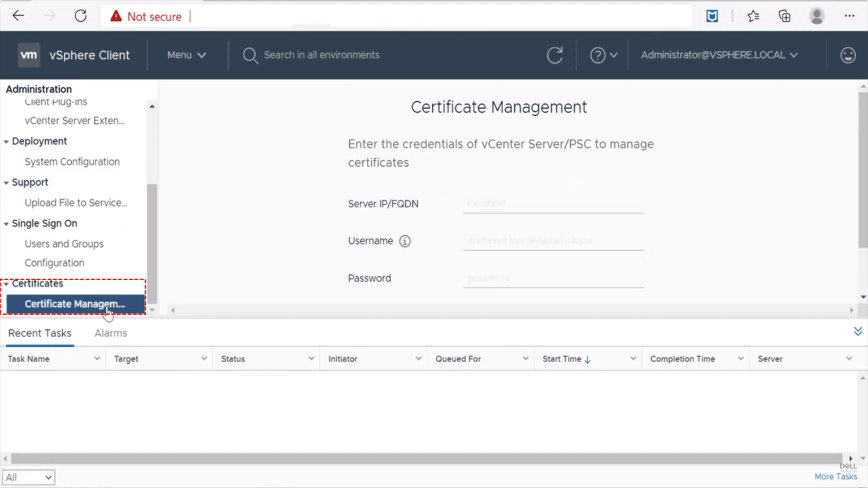Select the Recent Tasks tab
This screenshot has height=488, width=868.
pos(40,333)
